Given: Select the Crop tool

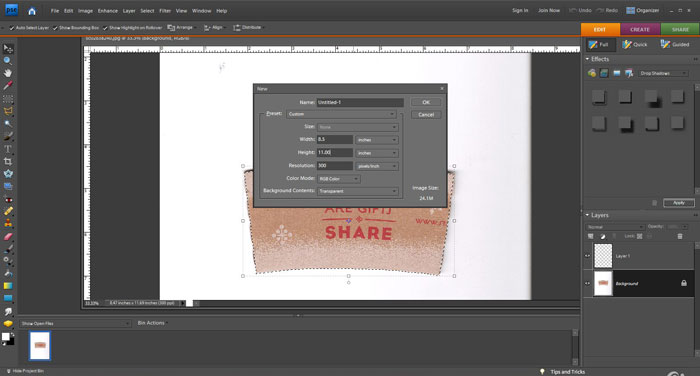Looking at the screenshot, I should pyautogui.click(x=8, y=161).
